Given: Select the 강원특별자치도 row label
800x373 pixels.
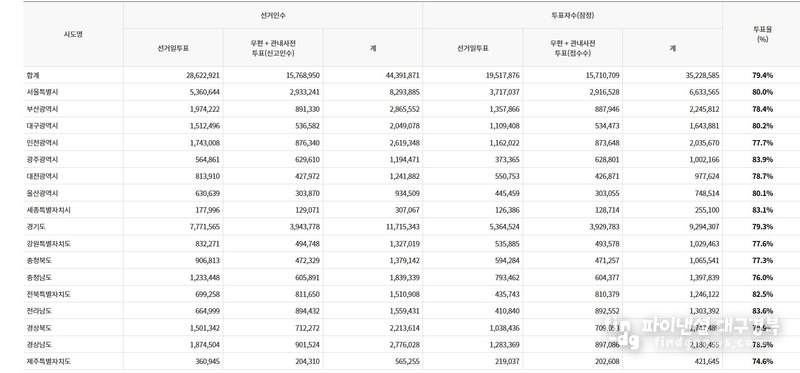Looking at the screenshot, I should [48, 243].
